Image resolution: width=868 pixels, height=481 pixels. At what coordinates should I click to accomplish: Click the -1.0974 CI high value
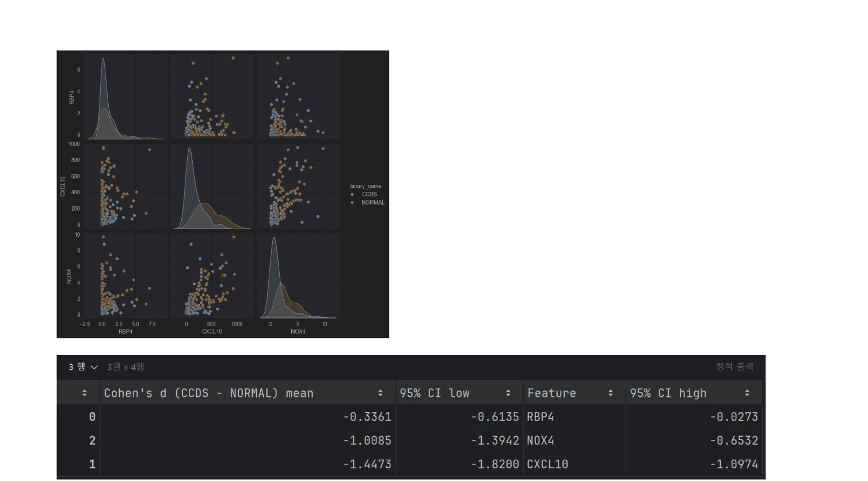point(734,464)
